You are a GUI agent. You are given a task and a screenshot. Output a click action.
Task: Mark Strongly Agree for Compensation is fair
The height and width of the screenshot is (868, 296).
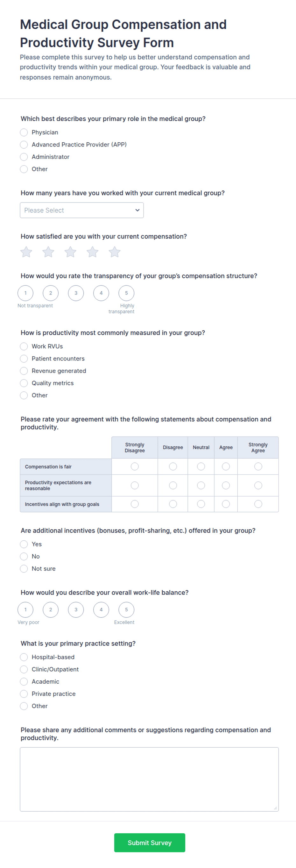[x=258, y=466]
